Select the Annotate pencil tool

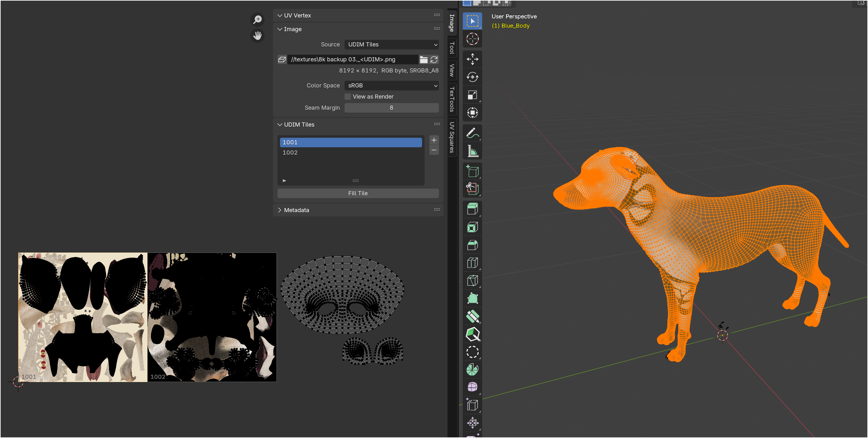(x=472, y=133)
